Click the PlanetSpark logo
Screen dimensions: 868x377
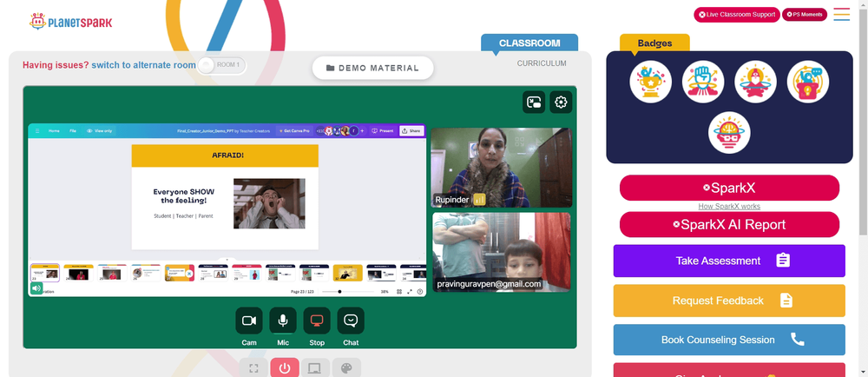70,22
